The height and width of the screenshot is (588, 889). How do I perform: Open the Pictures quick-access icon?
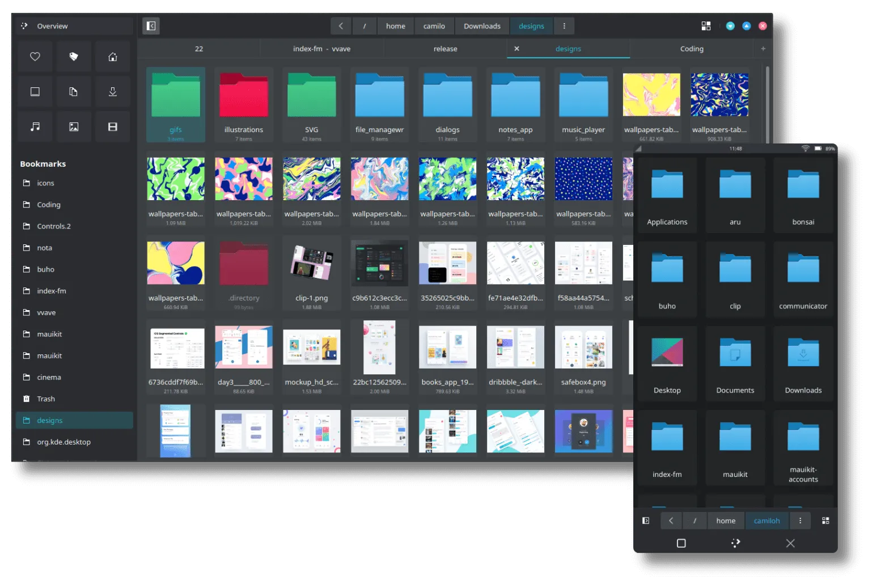pyautogui.click(x=74, y=126)
